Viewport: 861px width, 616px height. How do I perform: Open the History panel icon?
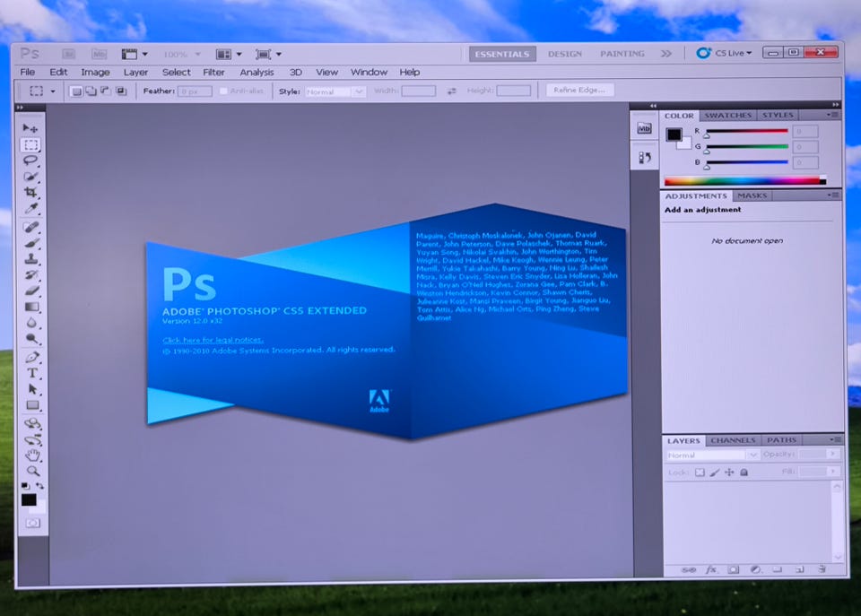click(645, 158)
